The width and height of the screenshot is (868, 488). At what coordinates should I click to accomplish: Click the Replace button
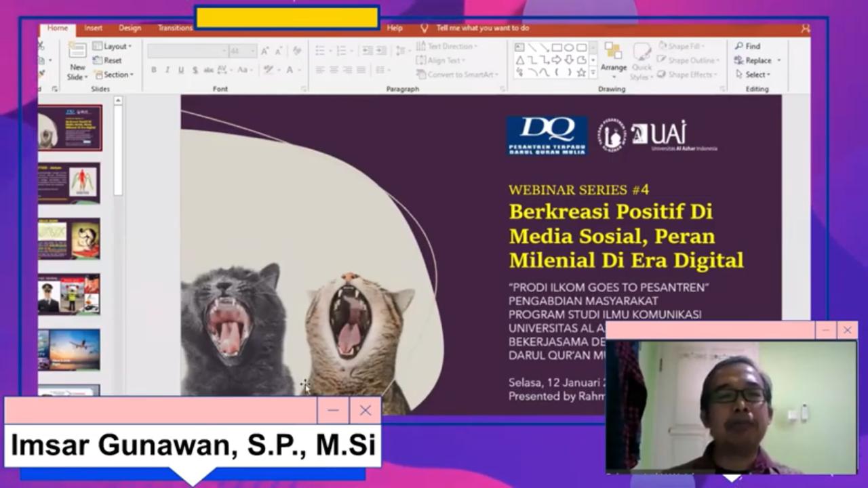(753, 60)
